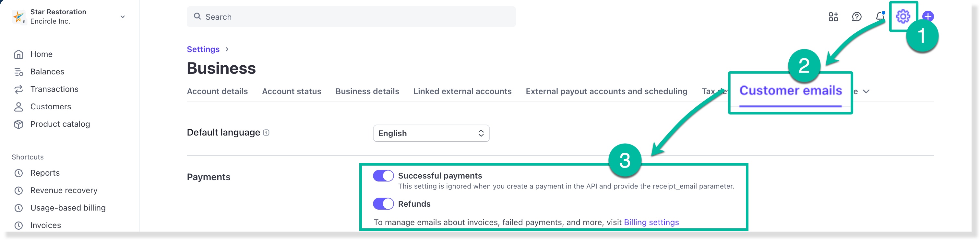This screenshot has height=240, width=980.
Task: Switch to the Account status tab
Action: 292,92
